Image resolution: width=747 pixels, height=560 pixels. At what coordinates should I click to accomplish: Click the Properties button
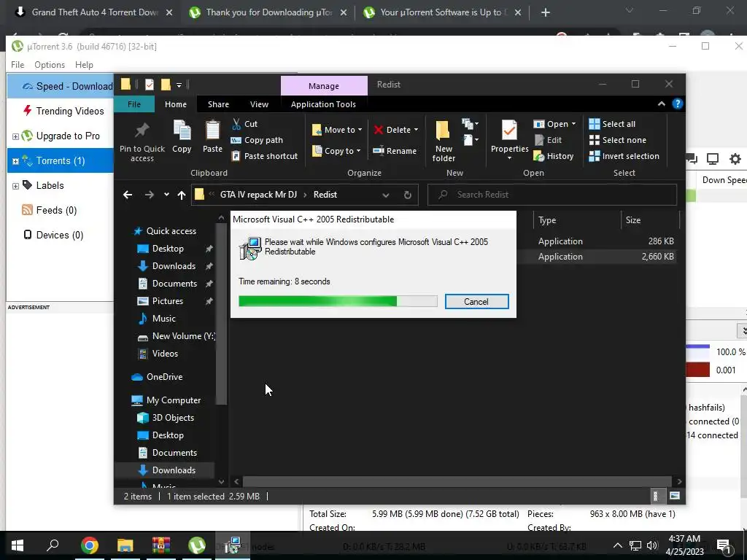point(509,138)
